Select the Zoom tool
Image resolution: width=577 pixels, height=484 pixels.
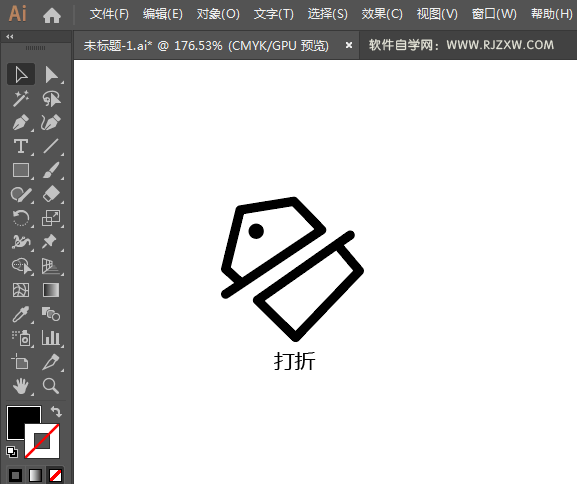[51, 386]
